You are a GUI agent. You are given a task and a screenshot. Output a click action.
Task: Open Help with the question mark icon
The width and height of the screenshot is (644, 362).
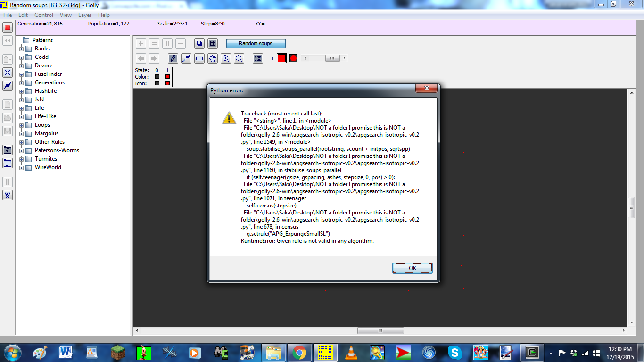click(8, 195)
